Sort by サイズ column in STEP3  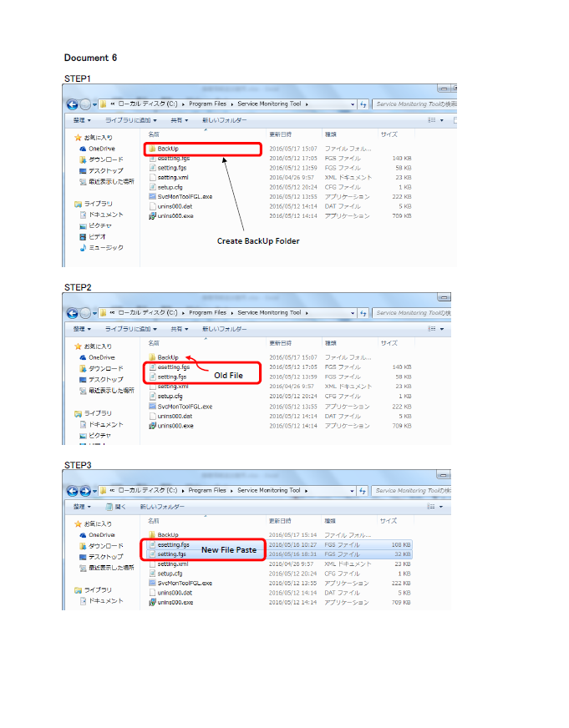389,521
